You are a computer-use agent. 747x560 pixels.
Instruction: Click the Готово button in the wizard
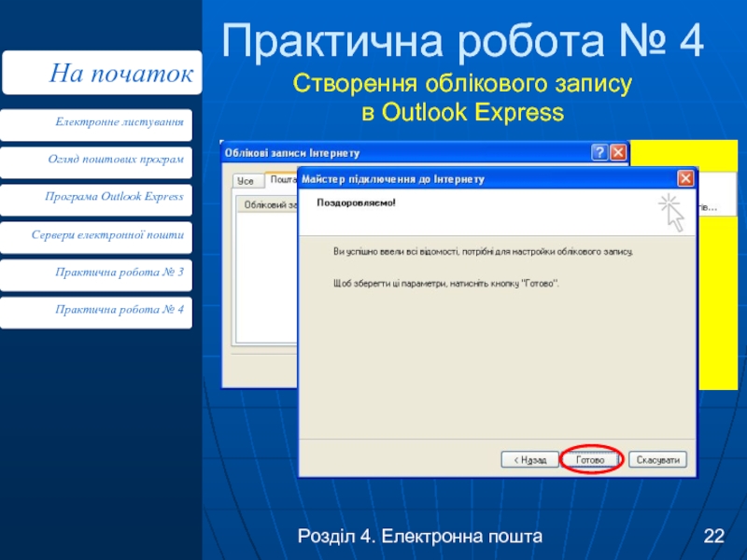tap(591, 459)
